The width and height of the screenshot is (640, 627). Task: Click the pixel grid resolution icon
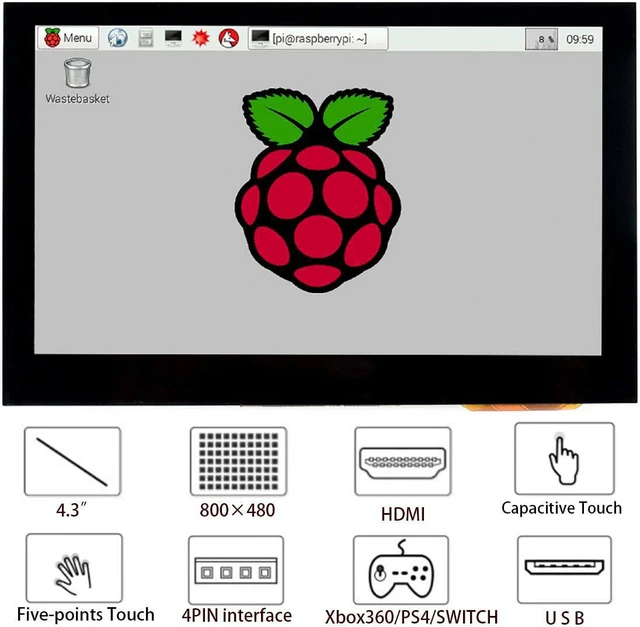coord(239,461)
